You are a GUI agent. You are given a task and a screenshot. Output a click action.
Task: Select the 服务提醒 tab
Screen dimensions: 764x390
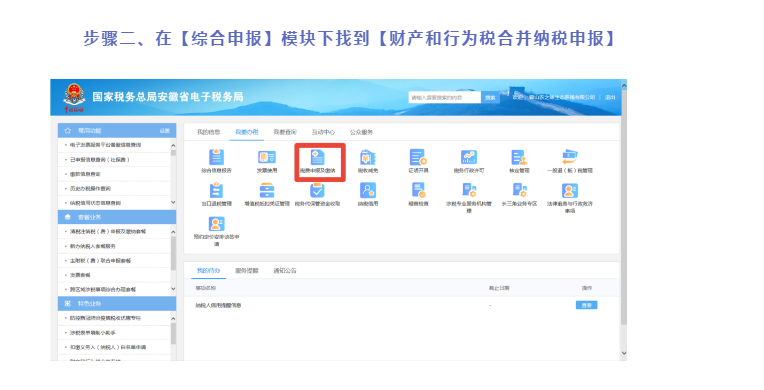[x=247, y=271]
